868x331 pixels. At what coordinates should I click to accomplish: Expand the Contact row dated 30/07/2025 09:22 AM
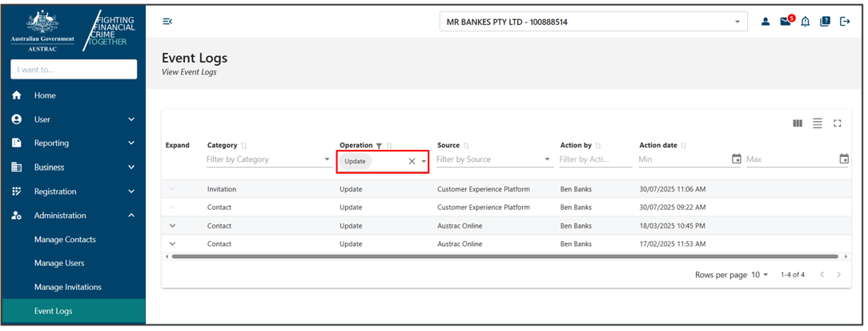tap(172, 208)
